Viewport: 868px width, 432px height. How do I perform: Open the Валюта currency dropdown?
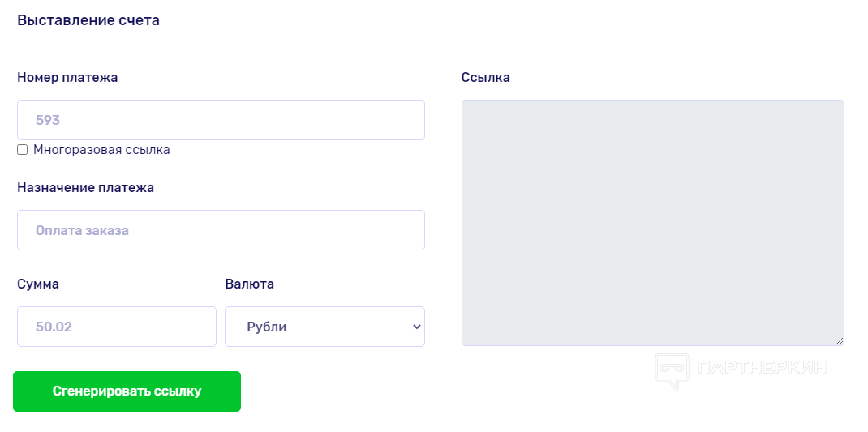324,327
